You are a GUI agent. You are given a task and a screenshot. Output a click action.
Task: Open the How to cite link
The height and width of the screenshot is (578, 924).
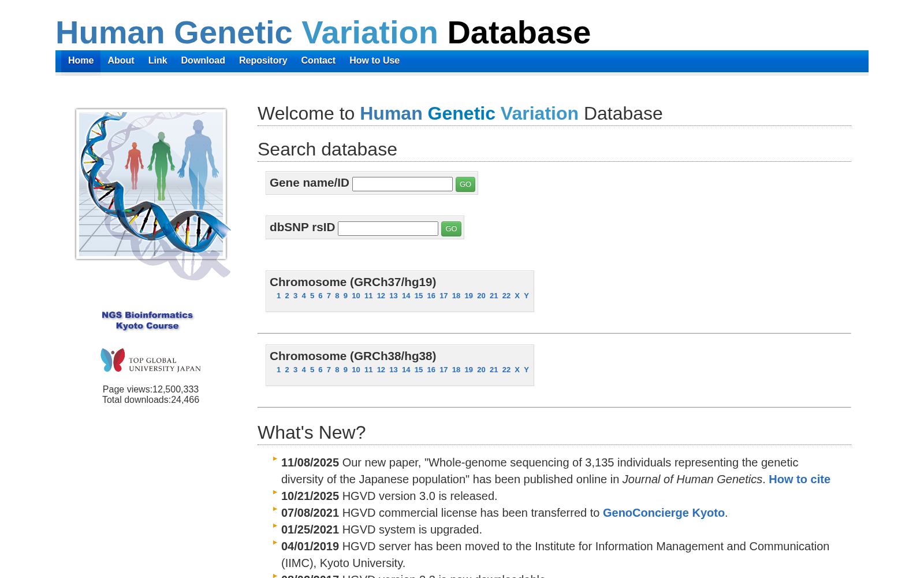[799, 479]
